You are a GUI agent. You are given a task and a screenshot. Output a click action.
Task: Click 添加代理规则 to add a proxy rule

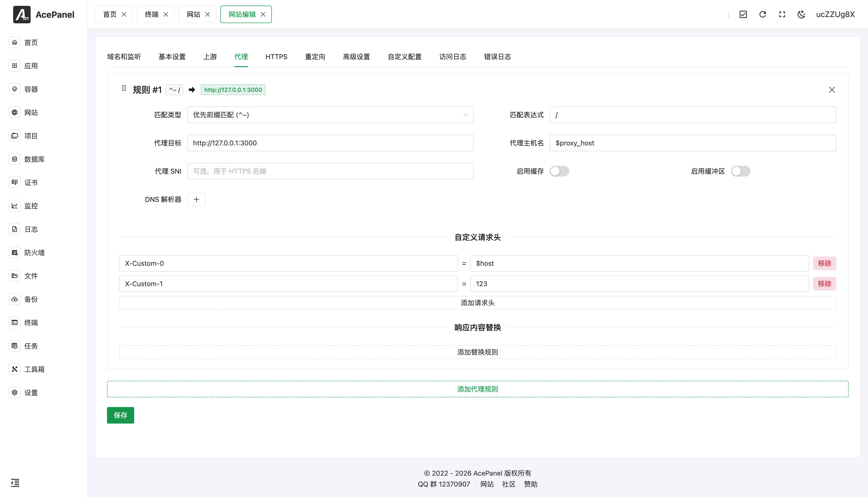click(477, 389)
